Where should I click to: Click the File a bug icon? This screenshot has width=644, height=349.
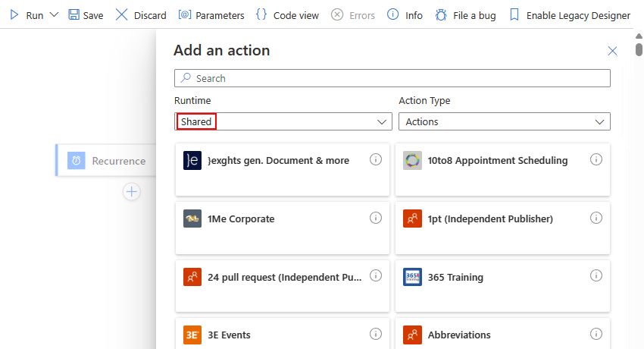coord(441,15)
